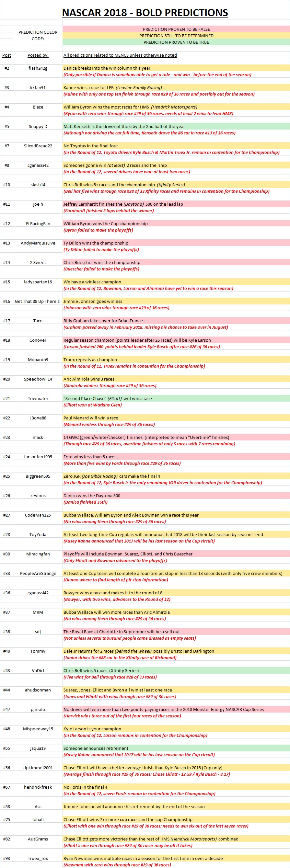Select the poster name flash242g
290x868 pixels.
pos(38,68)
